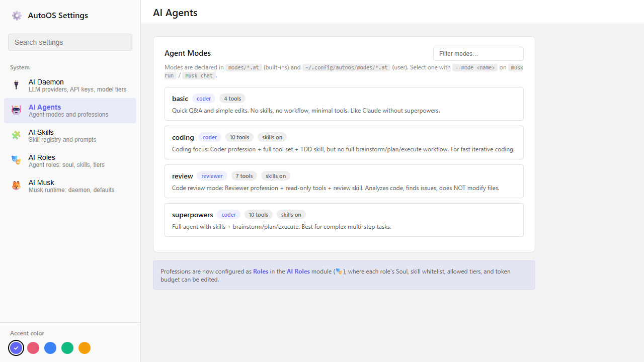Viewport: 644px width, 362px height.
Task: Click the AutoOS Settings gear icon
Action: (17, 16)
